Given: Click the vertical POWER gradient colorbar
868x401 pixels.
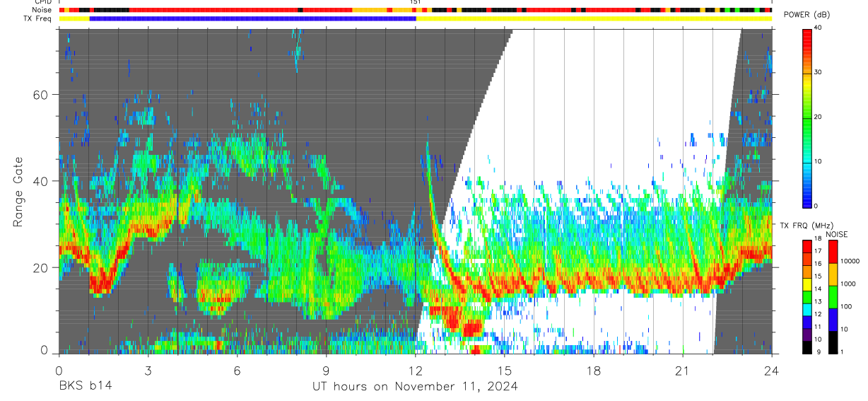Looking at the screenshot, I should coord(807,117).
